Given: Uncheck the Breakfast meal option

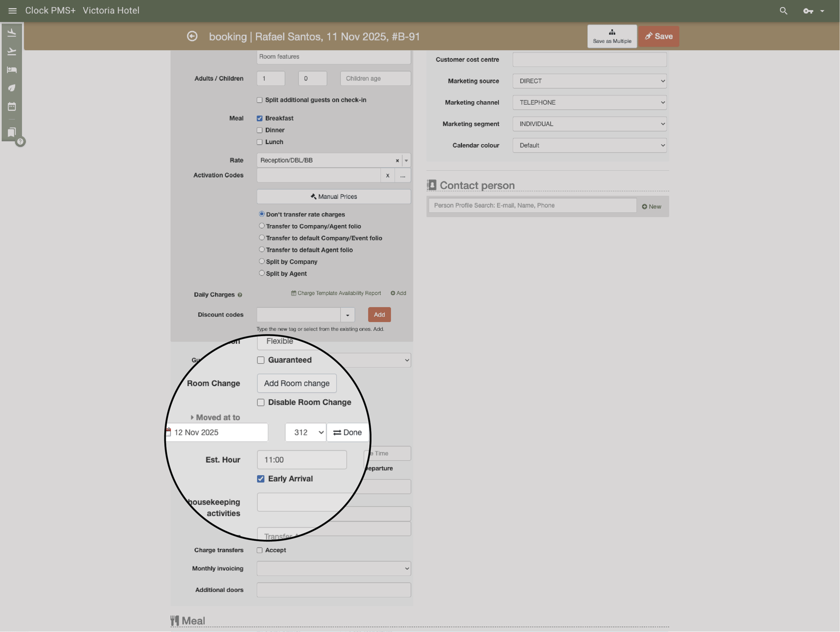Looking at the screenshot, I should [x=260, y=118].
